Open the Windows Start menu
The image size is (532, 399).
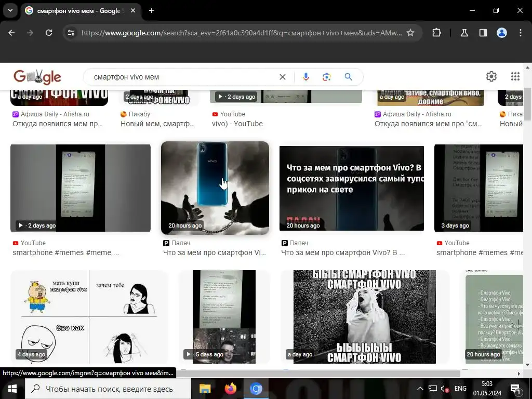tap(12, 389)
